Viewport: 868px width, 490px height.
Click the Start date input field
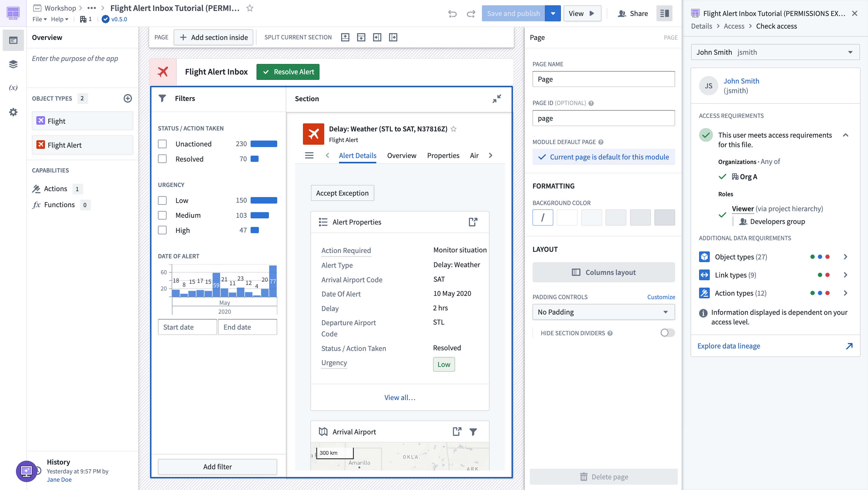pyautogui.click(x=187, y=327)
